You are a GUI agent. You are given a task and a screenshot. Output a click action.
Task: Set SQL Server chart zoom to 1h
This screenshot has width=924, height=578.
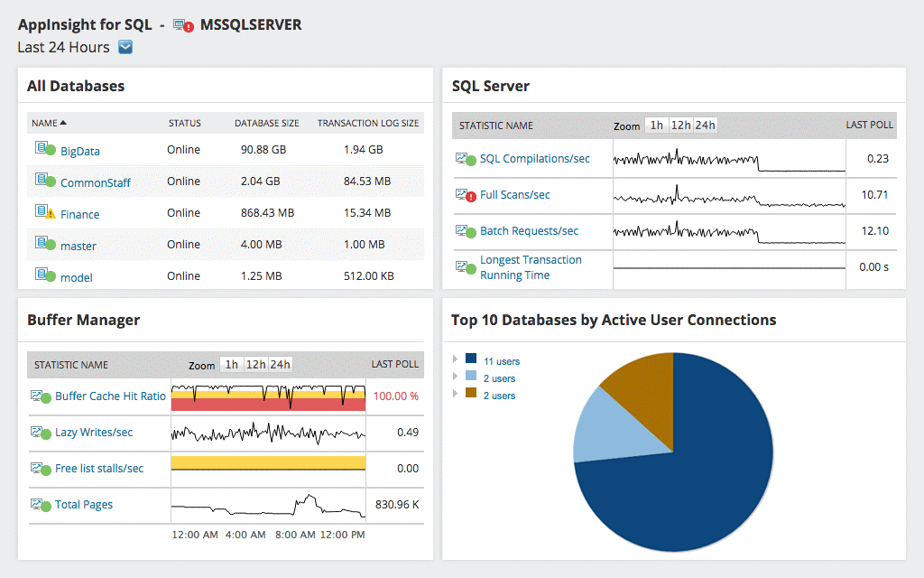[657, 125]
